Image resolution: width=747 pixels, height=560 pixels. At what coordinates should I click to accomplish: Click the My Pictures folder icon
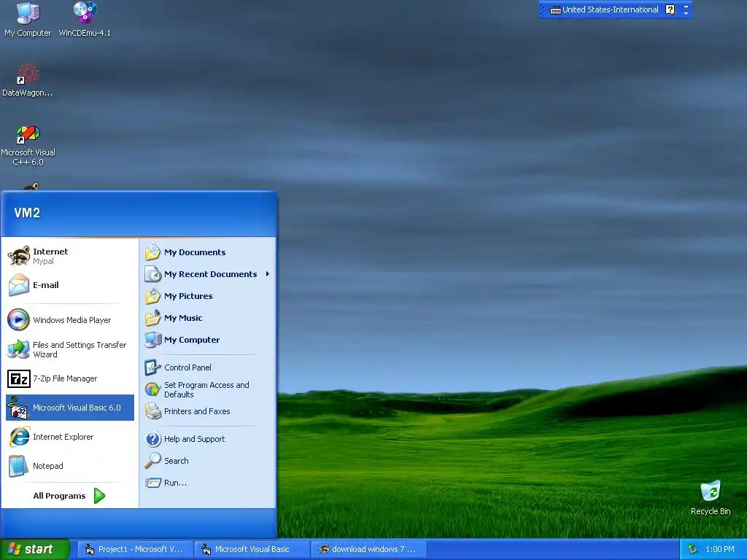pos(152,296)
